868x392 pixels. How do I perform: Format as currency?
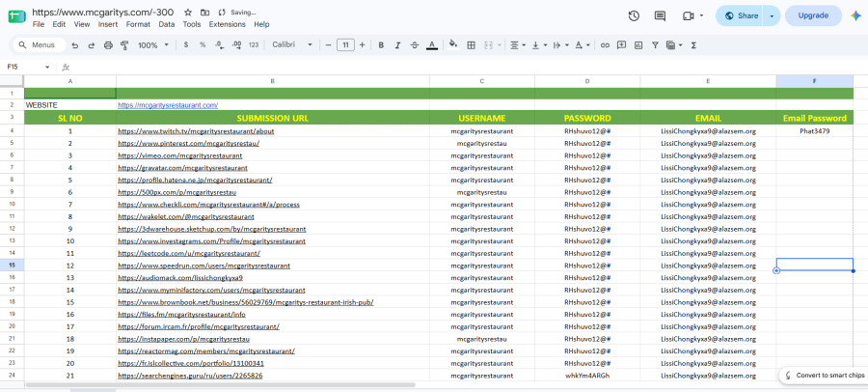click(x=185, y=45)
